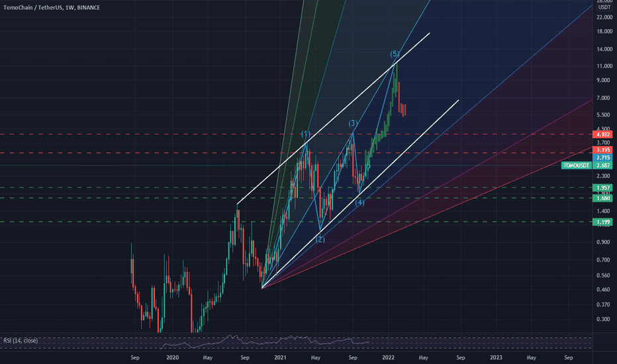Click the Elliott wave (4) label
The width and height of the screenshot is (617, 364).
click(359, 203)
